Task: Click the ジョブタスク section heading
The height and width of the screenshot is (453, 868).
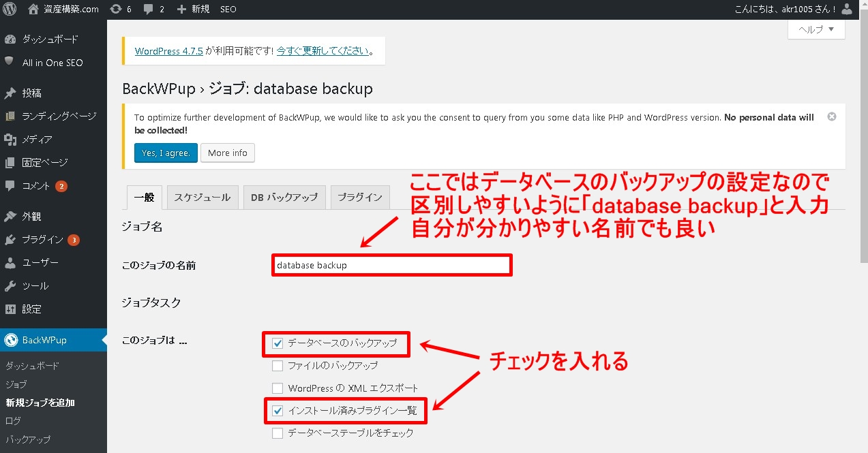Action: 150,302
